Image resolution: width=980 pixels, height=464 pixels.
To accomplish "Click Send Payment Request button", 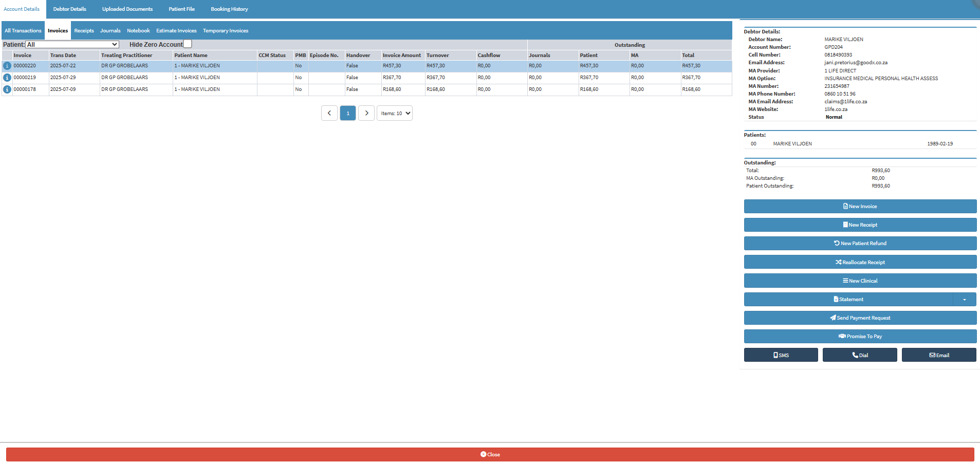I will [x=860, y=318].
